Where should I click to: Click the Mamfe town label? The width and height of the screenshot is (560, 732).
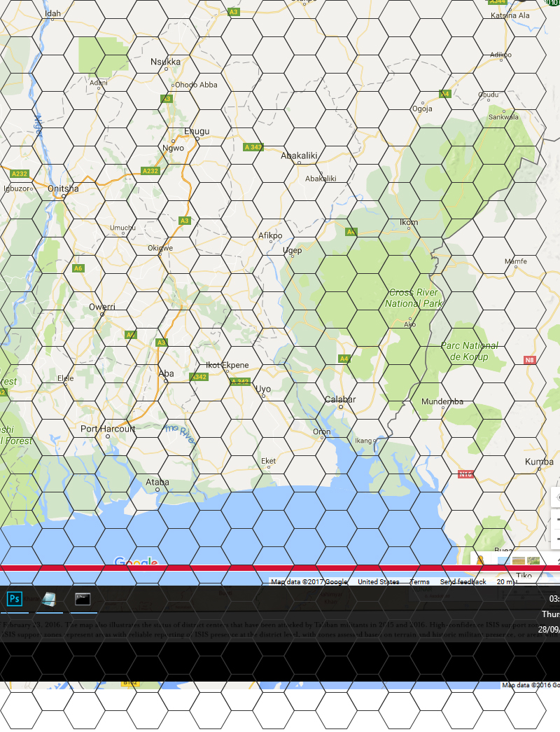[516, 261]
